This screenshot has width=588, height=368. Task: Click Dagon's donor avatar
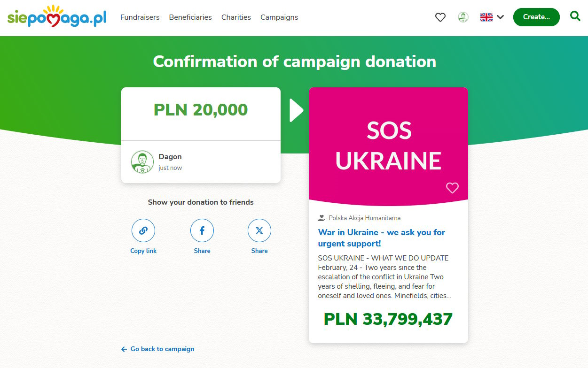(142, 162)
